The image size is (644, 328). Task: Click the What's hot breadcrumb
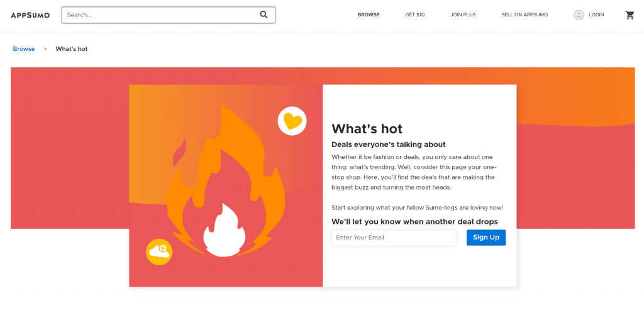(x=72, y=49)
